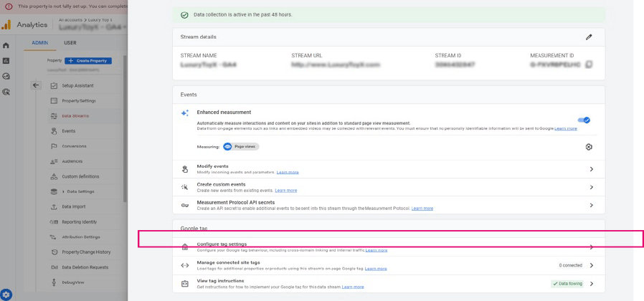The height and width of the screenshot is (301, 644).
Task: Follow Learn more under Create custom events
Action: (286, 191)
